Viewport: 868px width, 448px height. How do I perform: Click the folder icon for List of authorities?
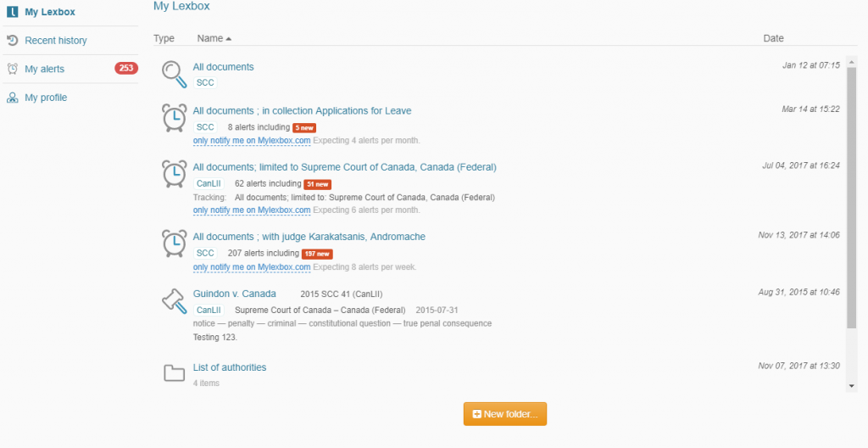pos(174,372)
